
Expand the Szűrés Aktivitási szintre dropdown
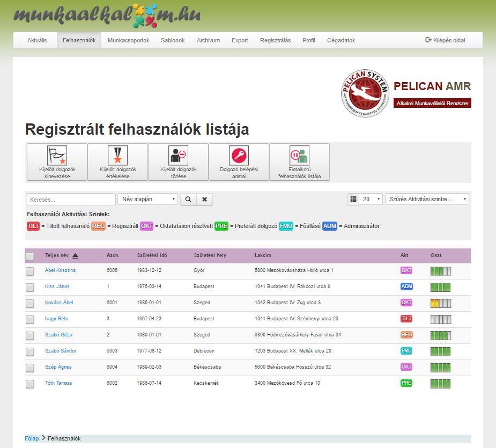pyautogui.click(x=427, y=199)
